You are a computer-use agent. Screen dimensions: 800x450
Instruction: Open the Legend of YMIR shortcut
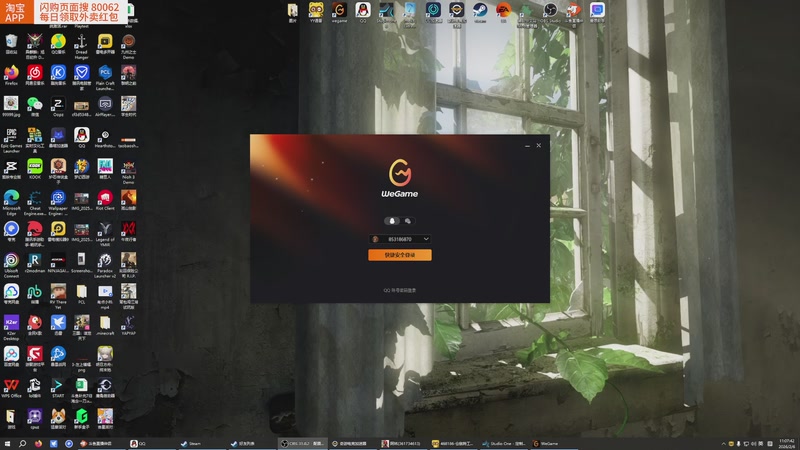point(105,234)
